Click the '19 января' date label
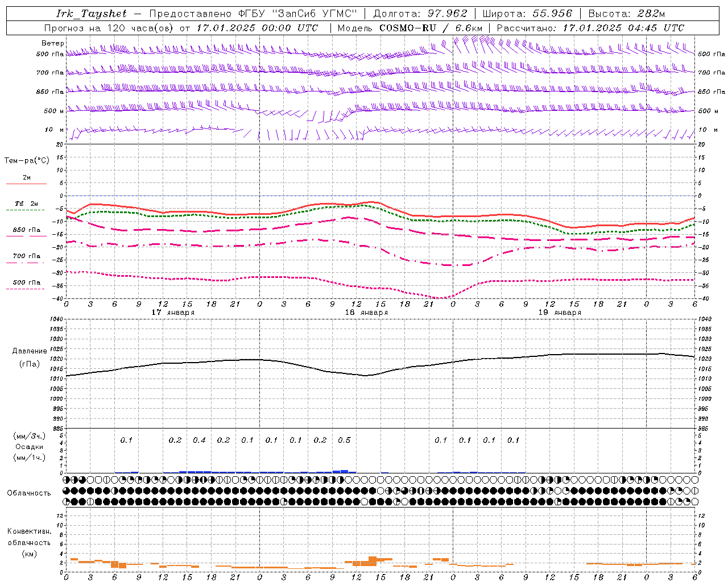This screenshot has width=728, height=582. 560,313
